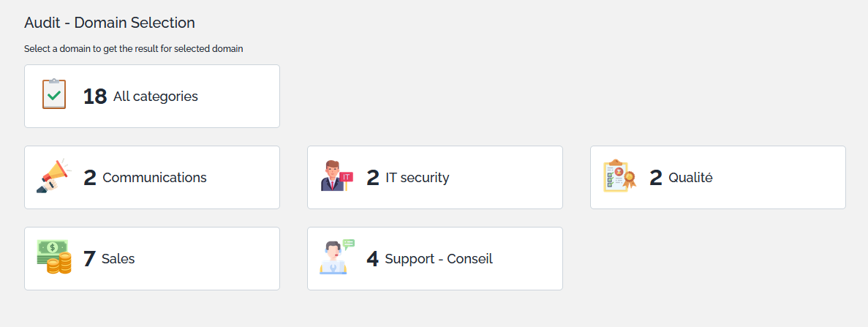Select the "All categories" label
Image resolution: width=868 pixels, height=327 pixels.
[x=156, y=97]
